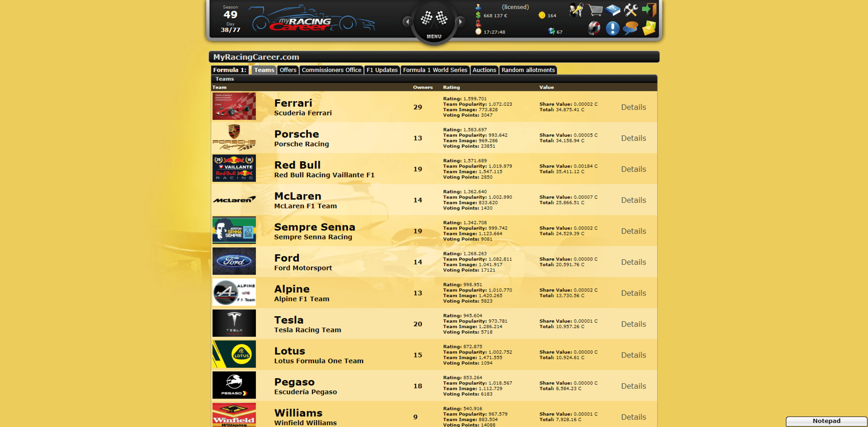The width and height of the screenshot is (868, 427).
Task: Click the Lotus team logo
Action: 234,354
